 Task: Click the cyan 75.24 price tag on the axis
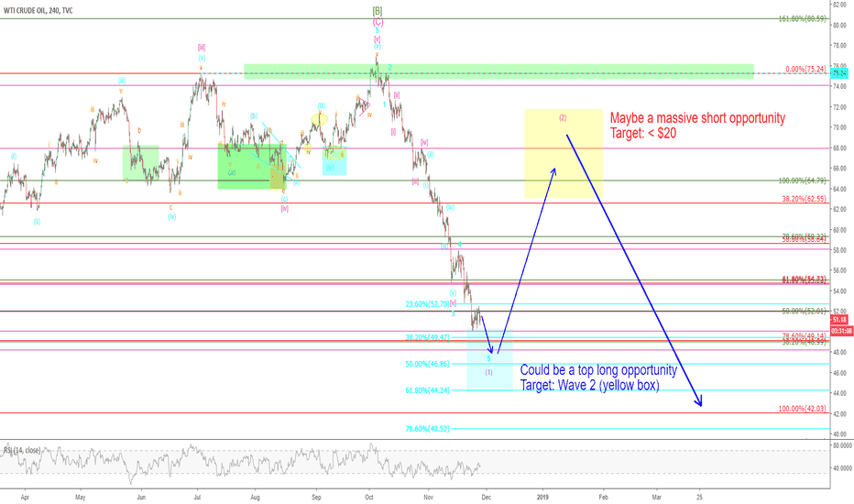[x=839, y=73]
